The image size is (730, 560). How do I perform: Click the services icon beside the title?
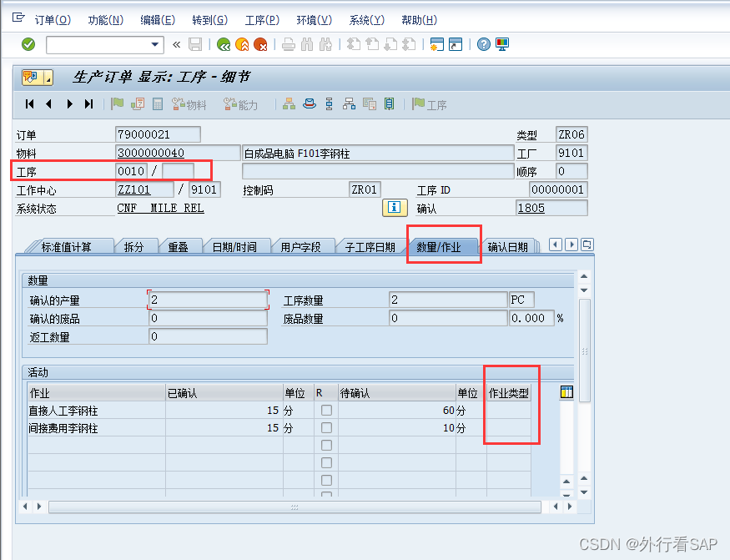point(38,78)
